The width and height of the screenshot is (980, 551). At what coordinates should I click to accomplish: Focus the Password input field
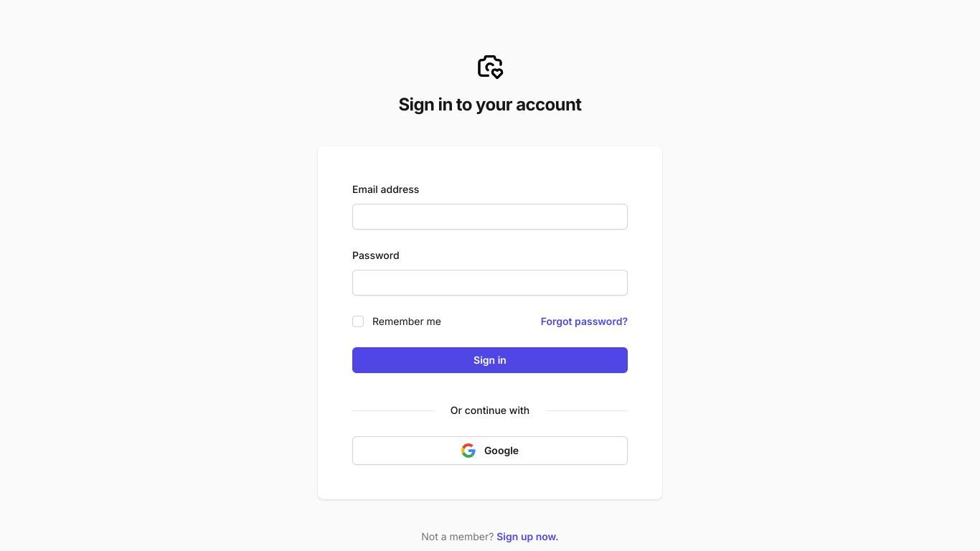490,283
